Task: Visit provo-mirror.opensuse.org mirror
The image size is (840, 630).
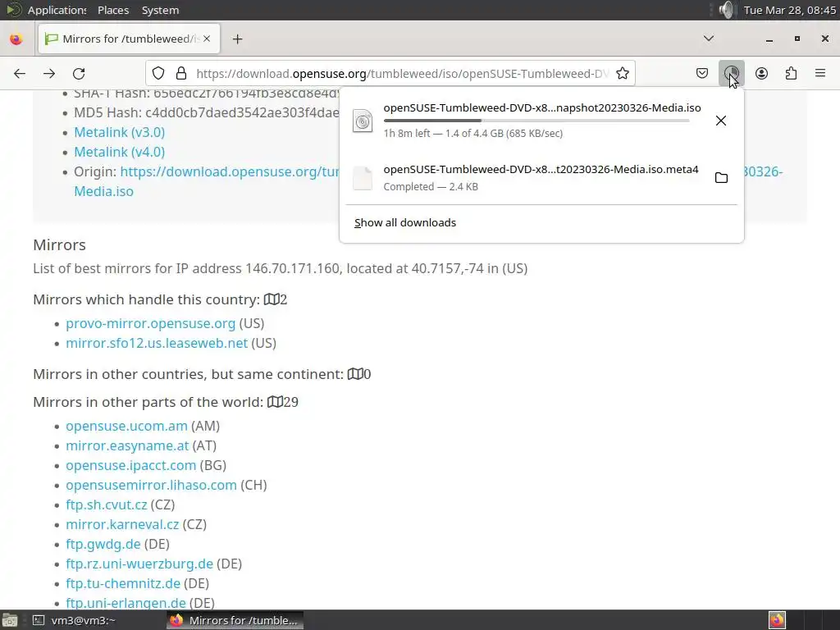Action: coord(151,323)
